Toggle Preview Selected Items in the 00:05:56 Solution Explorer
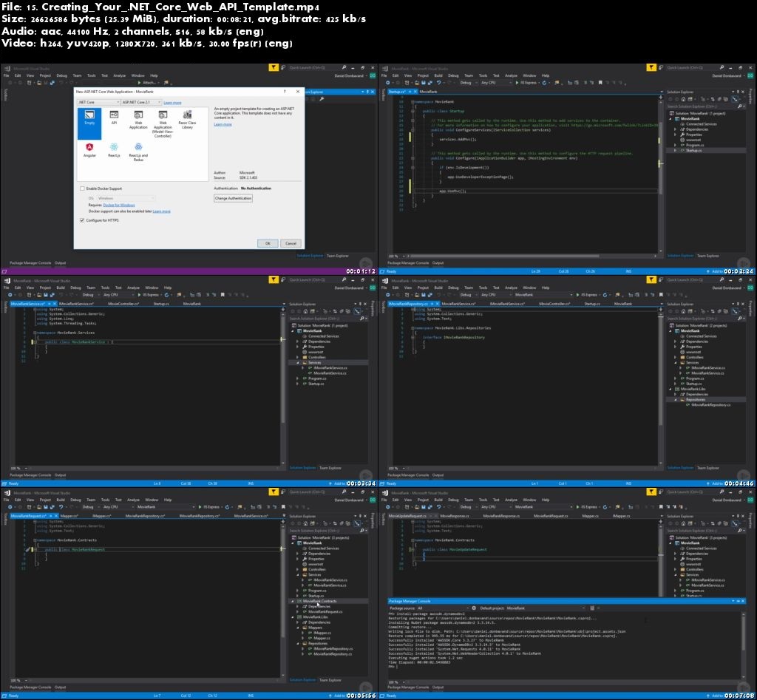This screenshot has height=700, width=757. coord(357,524)
